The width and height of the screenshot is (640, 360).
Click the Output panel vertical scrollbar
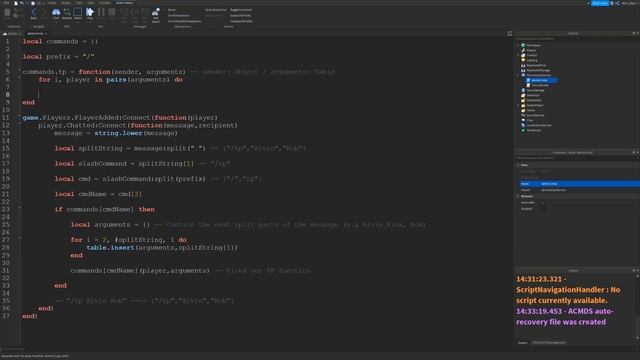(638, 306)
